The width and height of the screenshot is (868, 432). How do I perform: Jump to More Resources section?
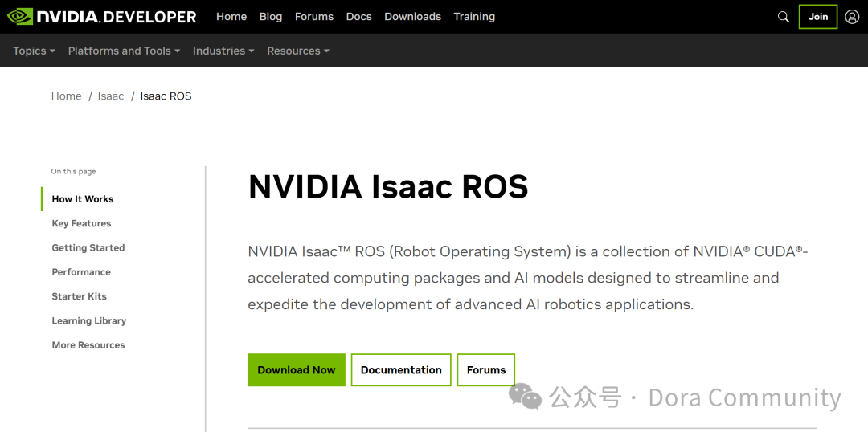coord(88,345)
